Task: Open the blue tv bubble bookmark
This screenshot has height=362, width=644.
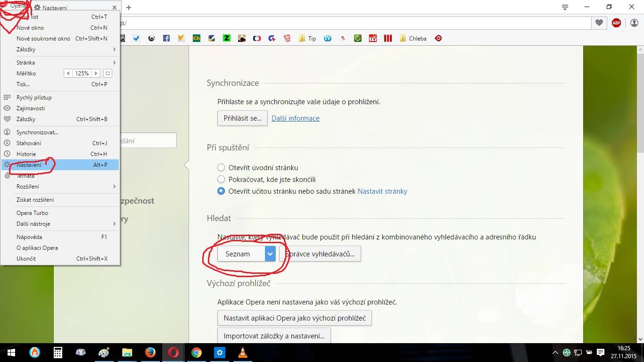Action: pos(328,39)
